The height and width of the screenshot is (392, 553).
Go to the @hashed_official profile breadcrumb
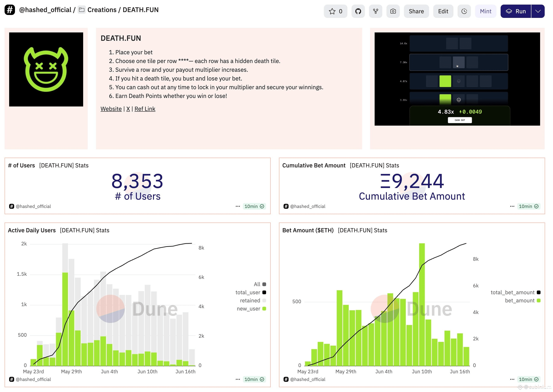[45, 10]
